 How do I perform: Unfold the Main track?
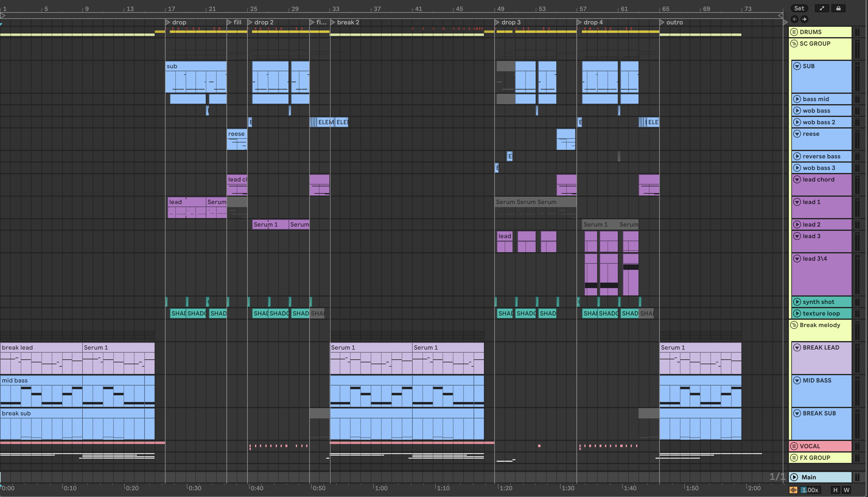(794, 477)
